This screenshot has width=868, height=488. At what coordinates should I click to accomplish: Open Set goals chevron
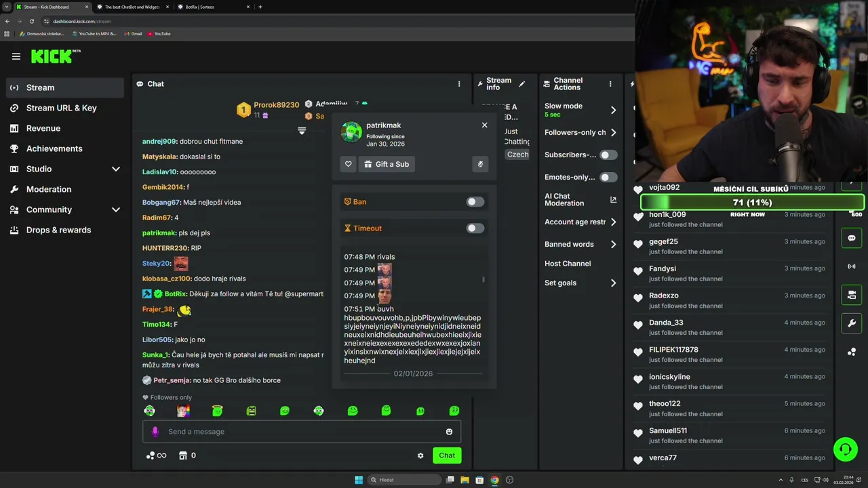point(613,283)
